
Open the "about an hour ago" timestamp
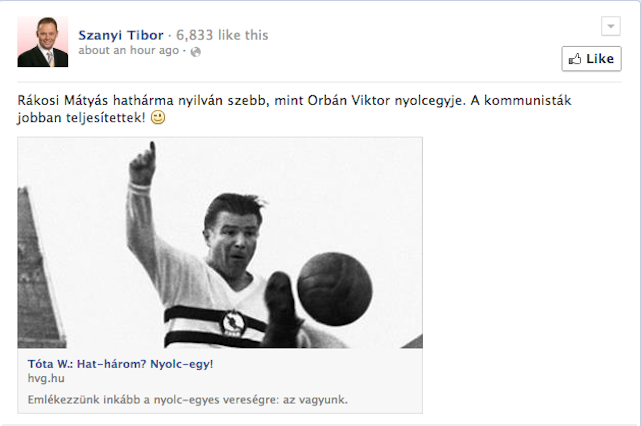coord(129,50)
